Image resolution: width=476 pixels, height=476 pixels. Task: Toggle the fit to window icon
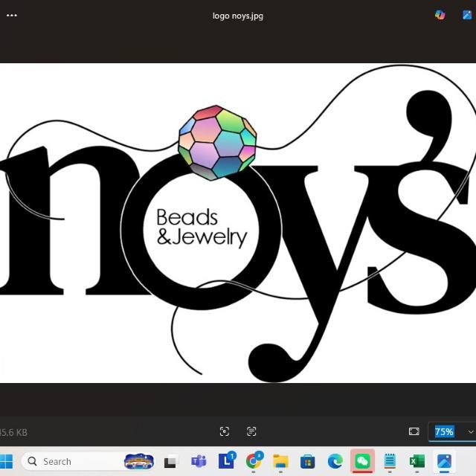point(414,431)
